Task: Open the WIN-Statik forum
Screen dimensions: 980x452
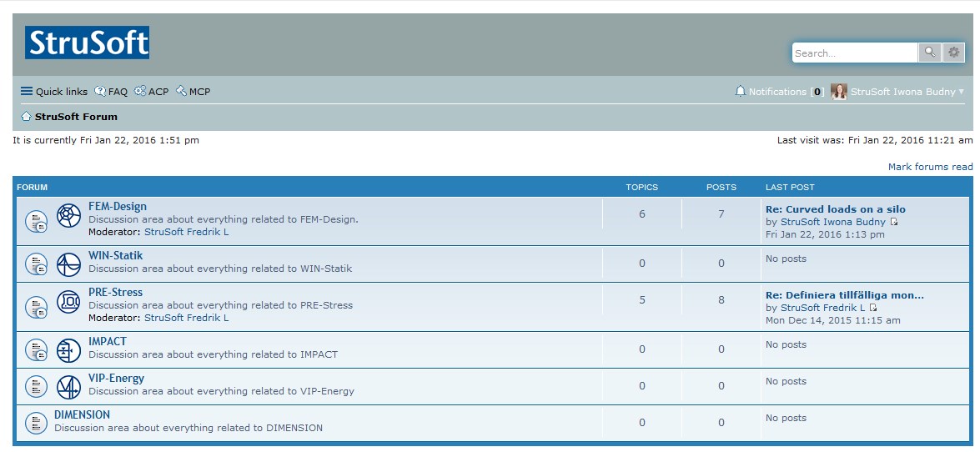Action: (x=116, y=255)
